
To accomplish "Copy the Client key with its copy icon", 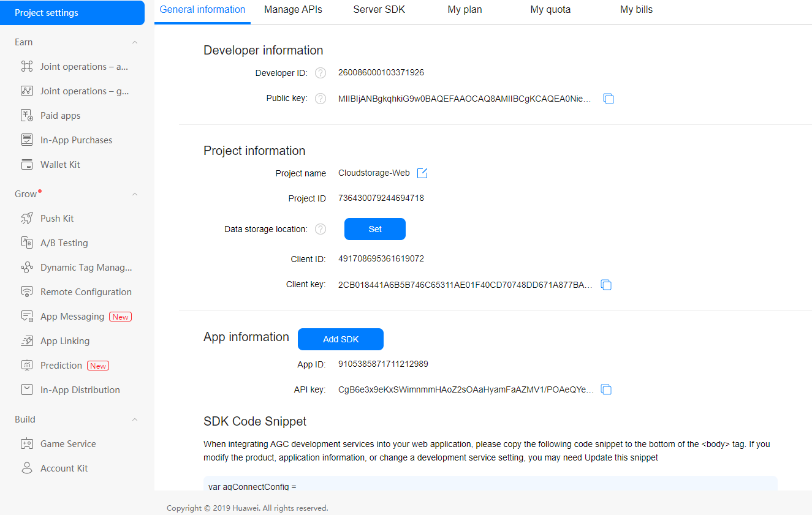I will [x=606, y=284].
